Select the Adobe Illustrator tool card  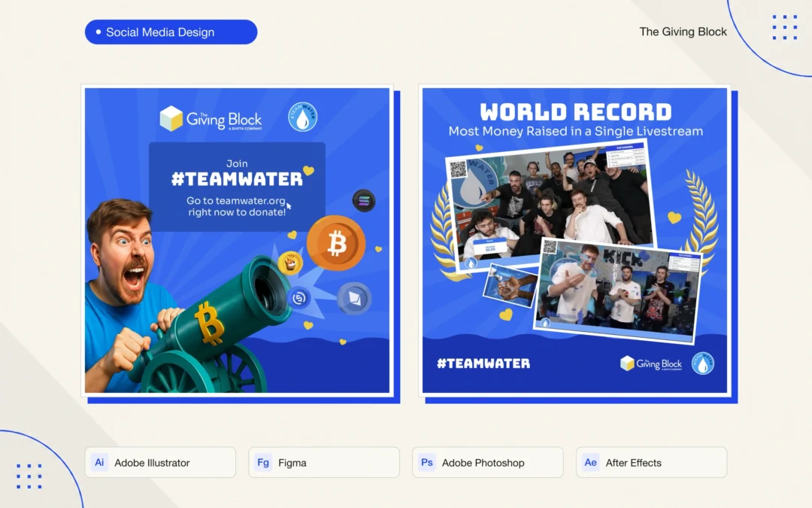coord(160,462)
